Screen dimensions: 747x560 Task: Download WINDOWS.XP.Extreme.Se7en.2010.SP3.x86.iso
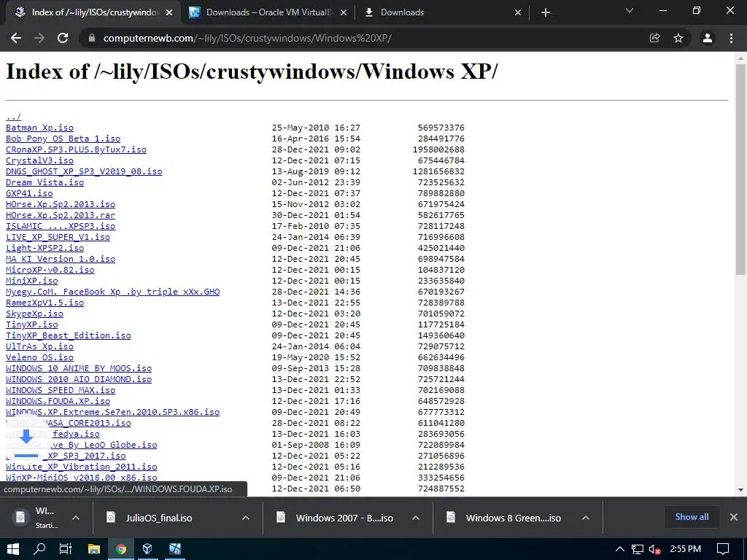113,413
